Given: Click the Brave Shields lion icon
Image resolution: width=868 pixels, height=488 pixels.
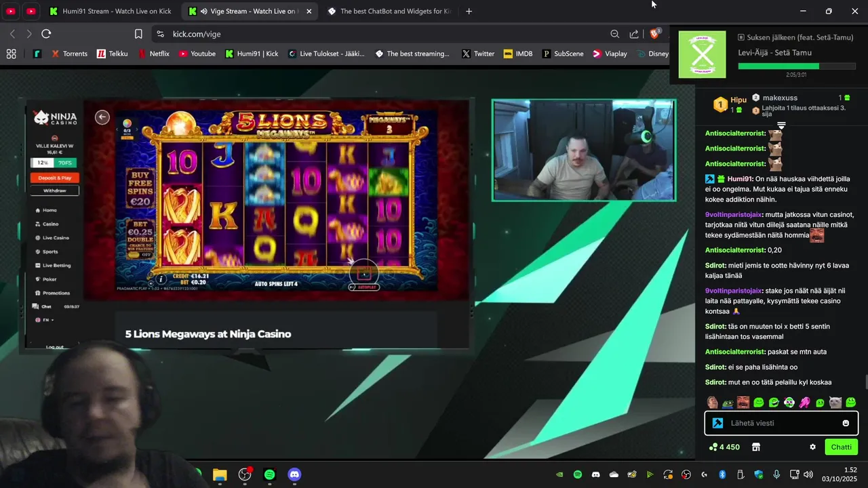Looking at the screenshot, I should click(x=655, y=34).
